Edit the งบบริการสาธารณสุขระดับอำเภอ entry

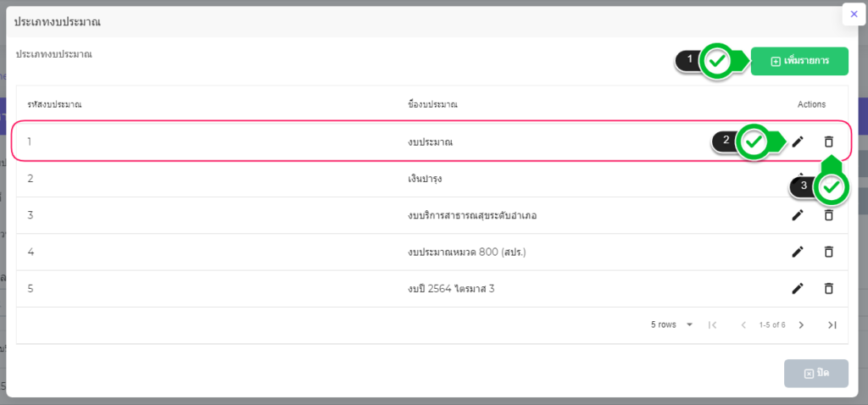[x=798, y=215]
